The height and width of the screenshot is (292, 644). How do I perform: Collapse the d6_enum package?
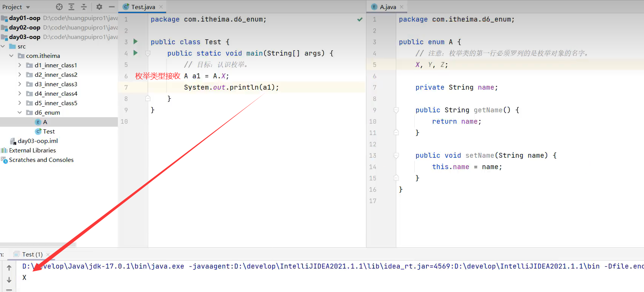[20, 112]
